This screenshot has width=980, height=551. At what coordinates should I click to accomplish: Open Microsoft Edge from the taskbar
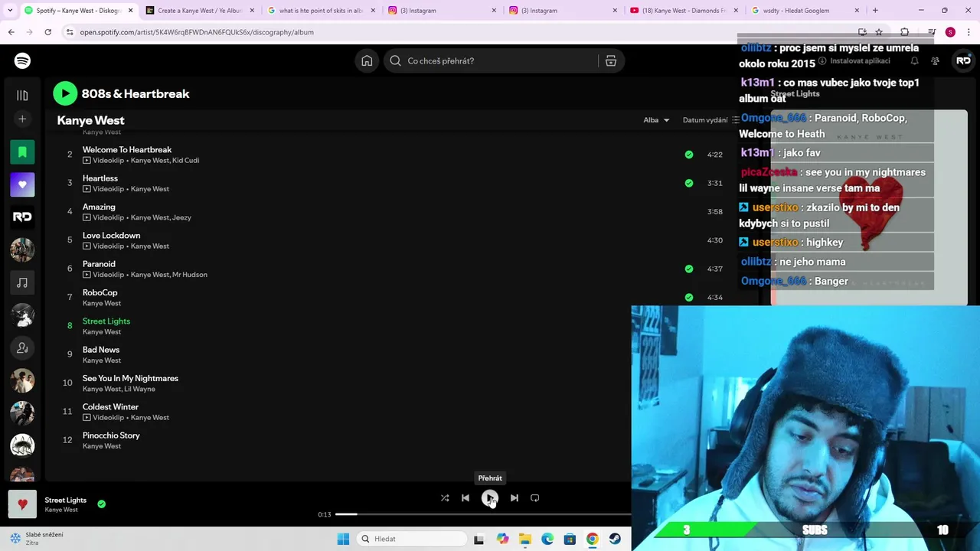click(x=547, y=539)
